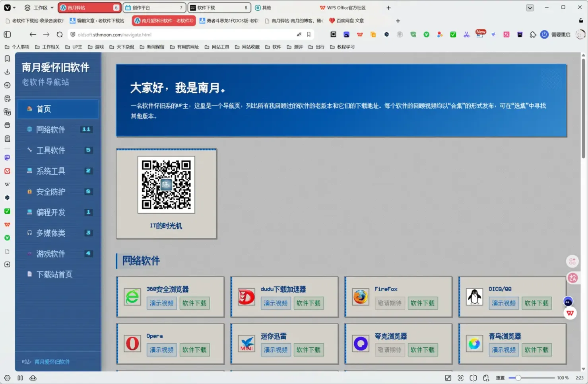Toggle page actions in the status bar
Image resolution: width=588 pixels, height=384 pixels.
point(486,378)
